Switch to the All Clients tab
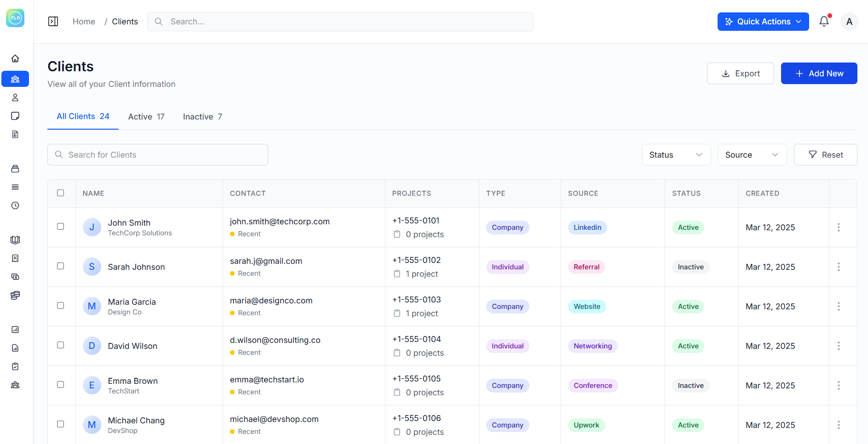This screenshot has width=868, height=444. [x=83, y=117]
